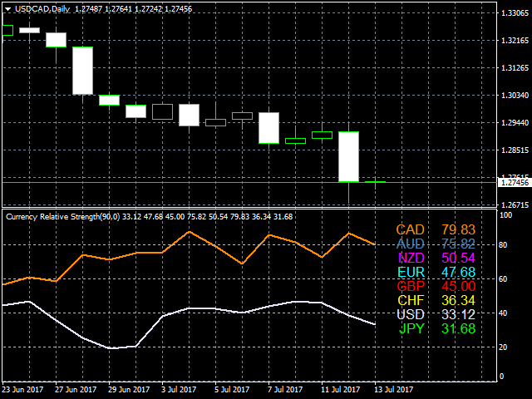Click the EUR currency label
Image resolution: width=532 pixels, height=399 pixels.
pyautogui.click(x=411, y=272)
